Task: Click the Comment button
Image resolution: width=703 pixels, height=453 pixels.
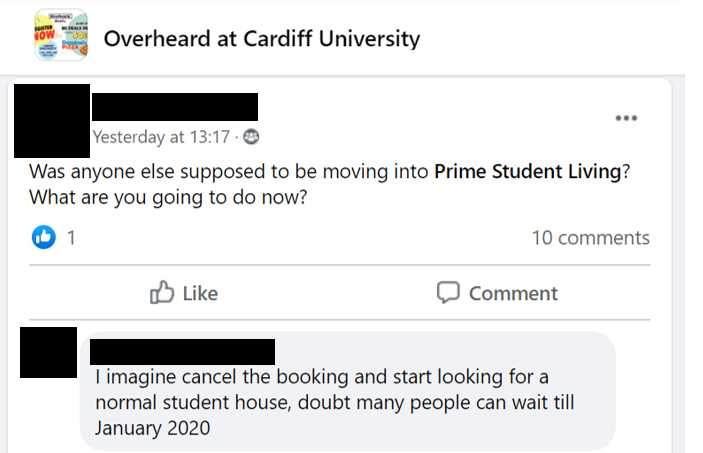Action: pos(497,293)
